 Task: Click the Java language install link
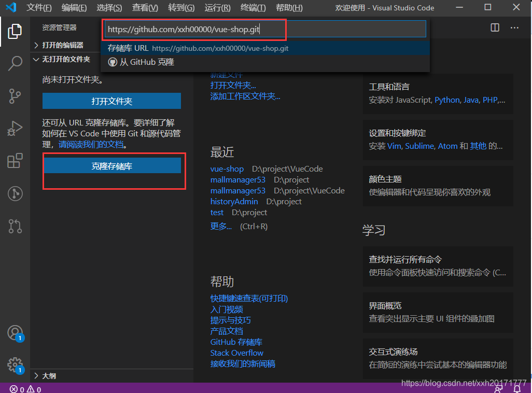471,100
